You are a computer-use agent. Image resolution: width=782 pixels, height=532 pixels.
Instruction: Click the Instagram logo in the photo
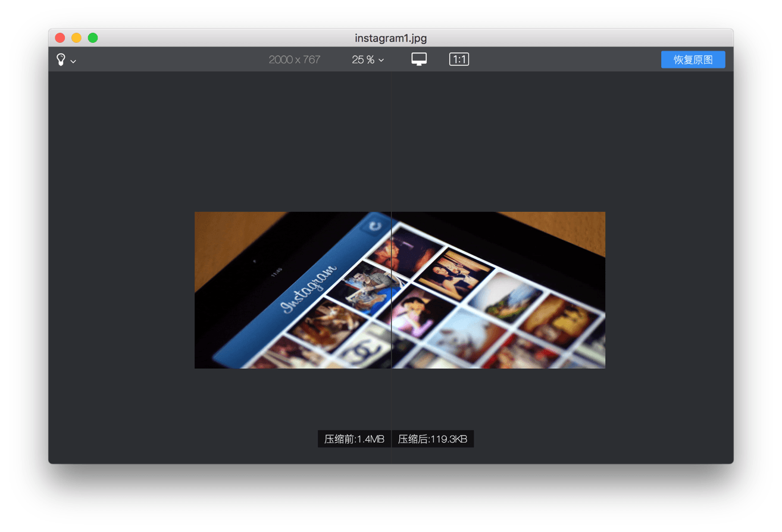click(309, 288)
